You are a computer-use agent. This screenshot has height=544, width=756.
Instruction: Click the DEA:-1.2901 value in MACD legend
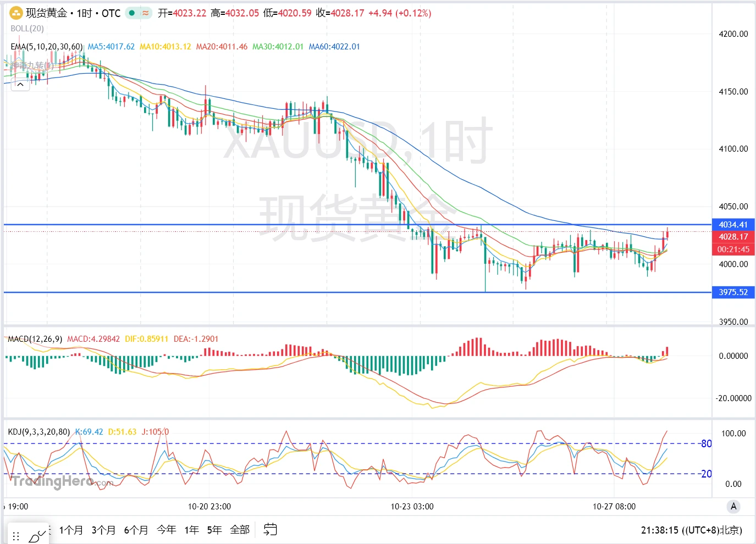pos(196,339)
